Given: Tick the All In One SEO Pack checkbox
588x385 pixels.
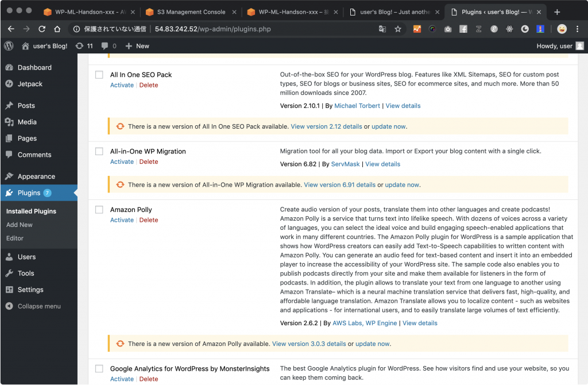Looking at the screenshot, I should tap(99, 75).
